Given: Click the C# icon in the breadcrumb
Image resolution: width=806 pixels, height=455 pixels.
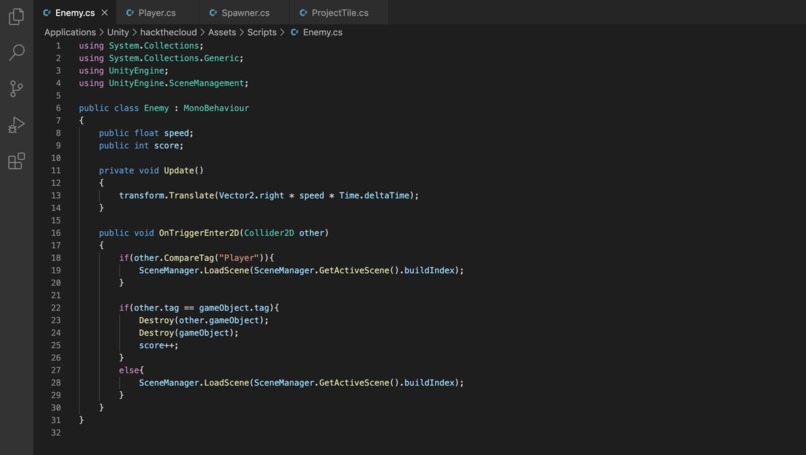Looking at the screenshot, I should (x=295, y=32).
